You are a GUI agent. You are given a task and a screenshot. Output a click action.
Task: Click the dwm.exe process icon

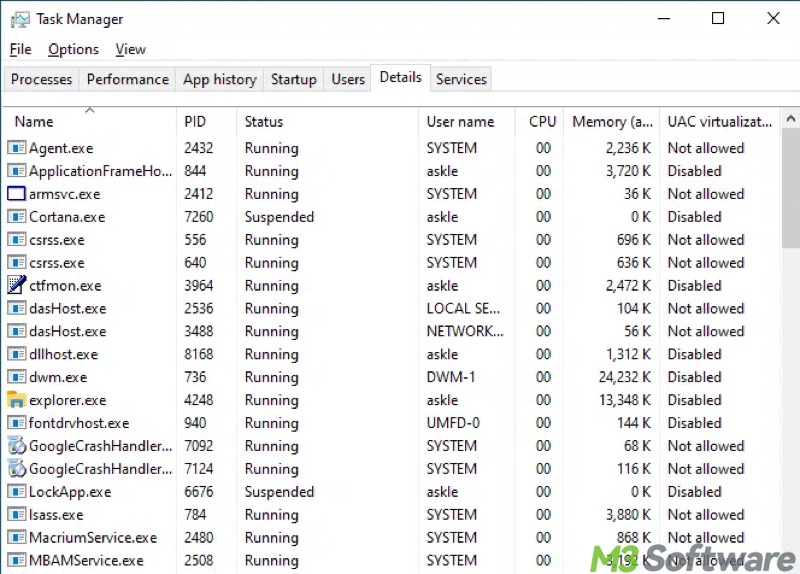(x=16, y=377)
